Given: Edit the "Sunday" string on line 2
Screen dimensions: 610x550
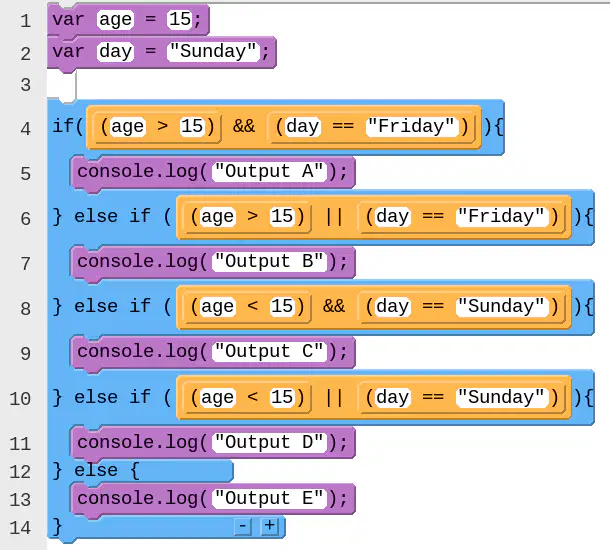Looking at the screenshot, I should click(x=213, y=52).
